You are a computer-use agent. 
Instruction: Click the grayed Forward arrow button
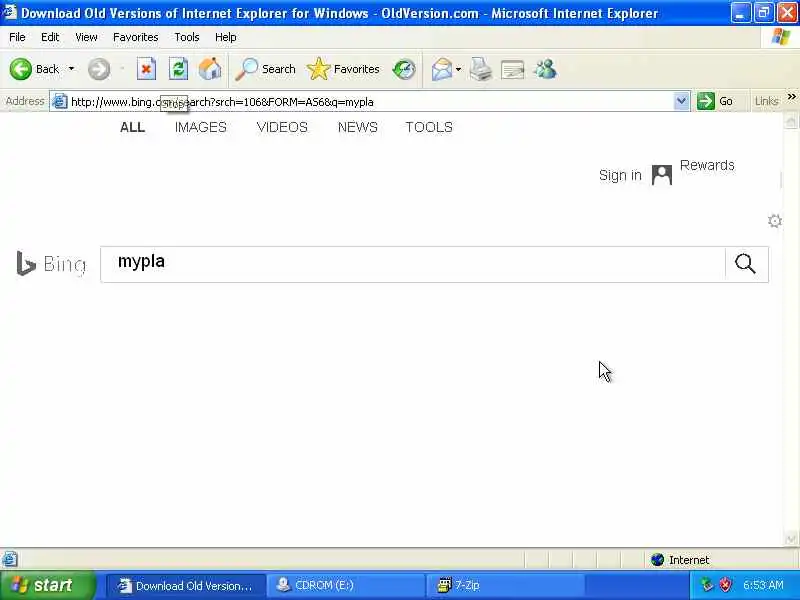pyautogui.click(x=98, y=69)
